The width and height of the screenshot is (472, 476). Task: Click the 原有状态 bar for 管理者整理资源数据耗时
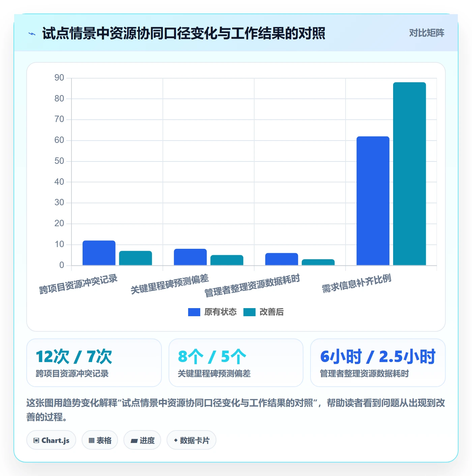pos(282,259)
